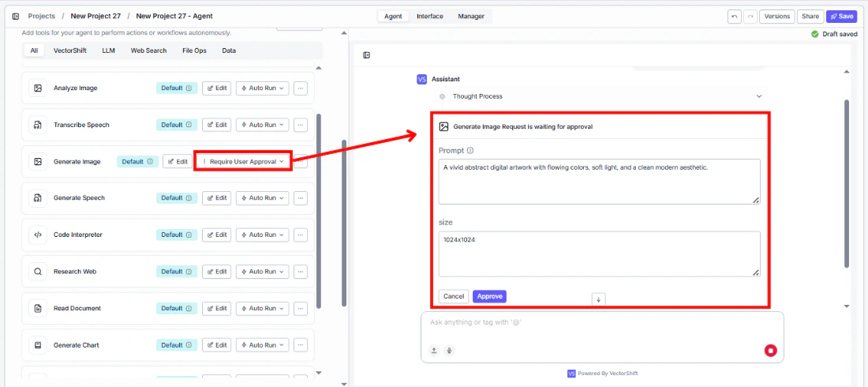This screenshot has width=868, height=387.
Task: Toggle the sidebar icon next to Projects
Action: point(16,16)
